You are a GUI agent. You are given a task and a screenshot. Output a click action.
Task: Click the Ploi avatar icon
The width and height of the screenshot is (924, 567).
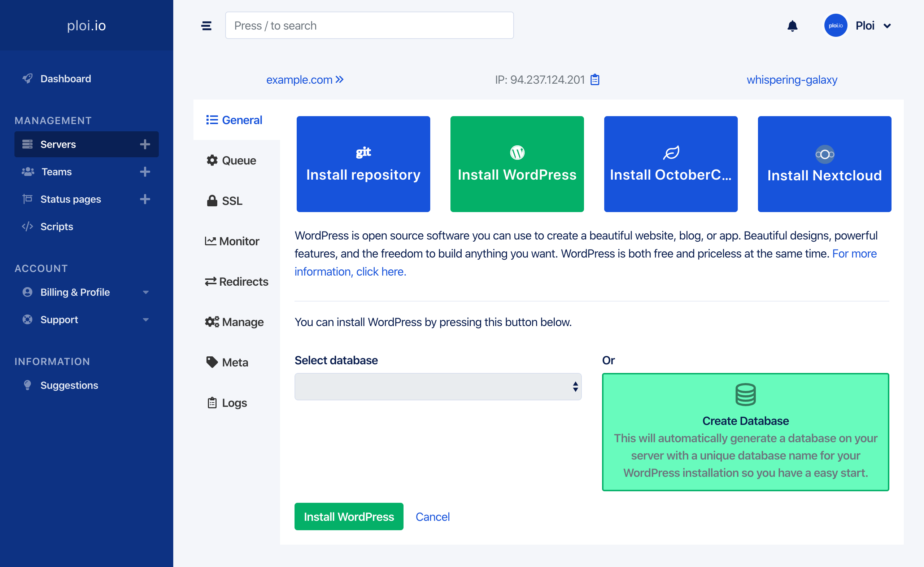pyautogui.click(x=835, y=26)
